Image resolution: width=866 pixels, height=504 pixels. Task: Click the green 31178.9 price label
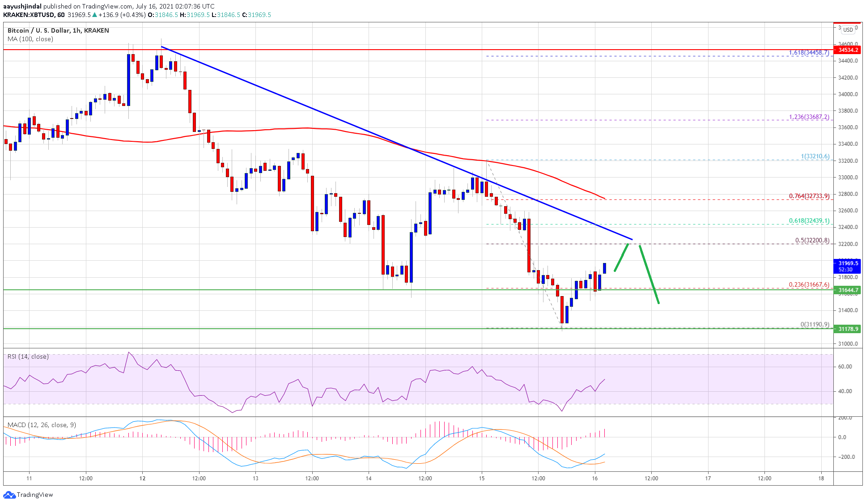(x=848, y=329)
